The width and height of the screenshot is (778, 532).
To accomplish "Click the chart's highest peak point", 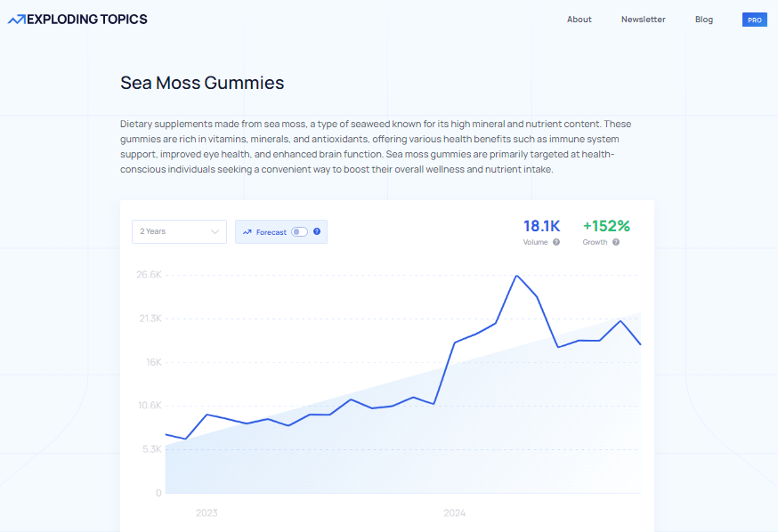I will point(516,276).
